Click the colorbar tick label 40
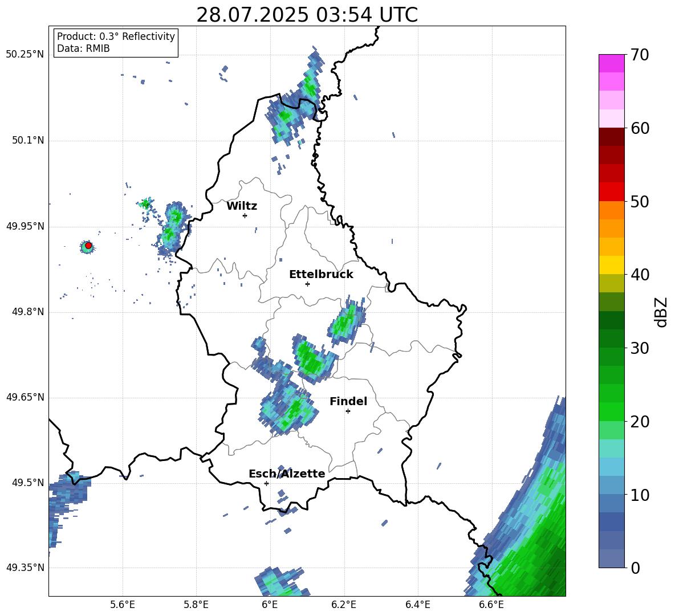This screenshot has height=616, width=675. pyautogui.click(x=640, y=275)
